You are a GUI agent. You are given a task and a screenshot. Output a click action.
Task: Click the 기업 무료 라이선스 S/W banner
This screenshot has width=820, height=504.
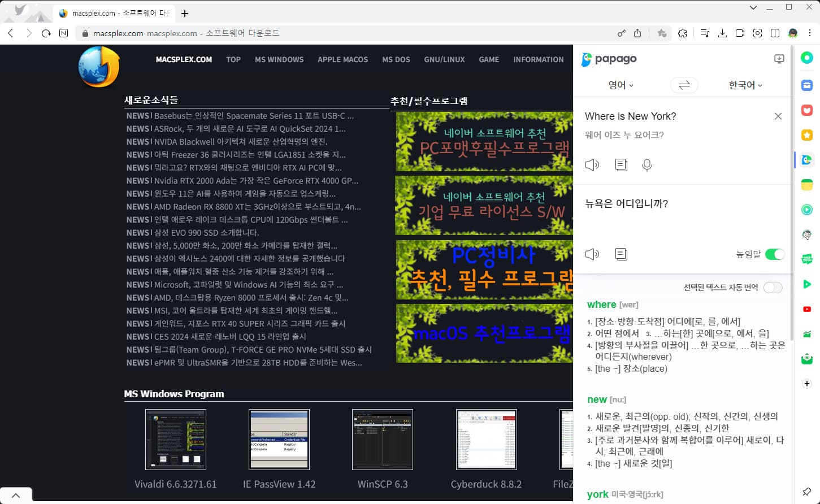click(484, 205)
